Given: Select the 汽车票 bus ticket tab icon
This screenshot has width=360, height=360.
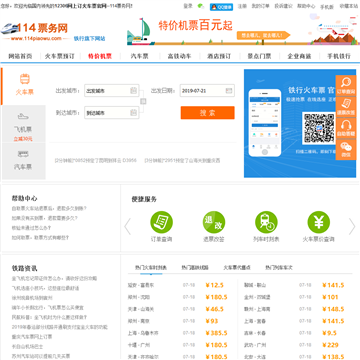Looking at the screenshot, I should coord(23,154).
